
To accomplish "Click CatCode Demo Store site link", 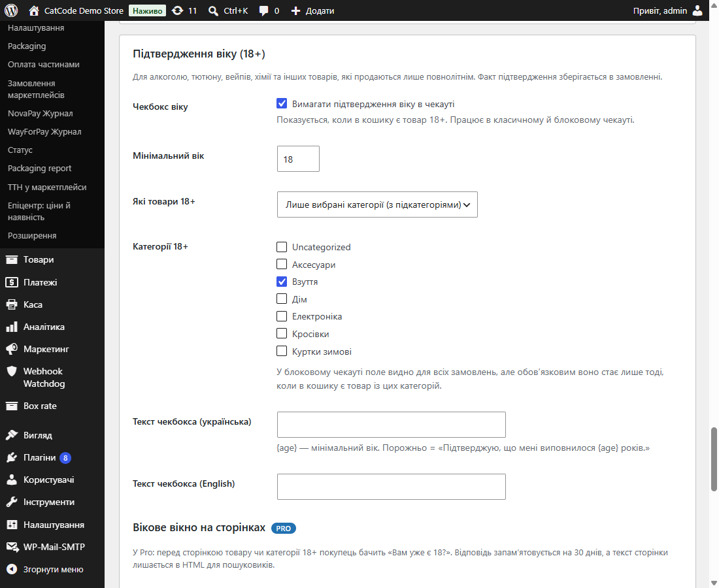I will click(84, 10).
